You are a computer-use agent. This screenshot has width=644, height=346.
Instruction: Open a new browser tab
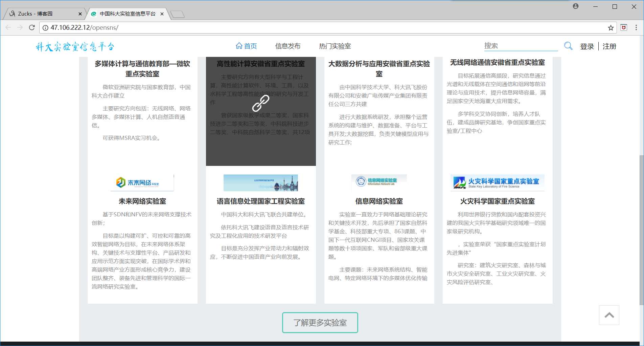[178, 14]
